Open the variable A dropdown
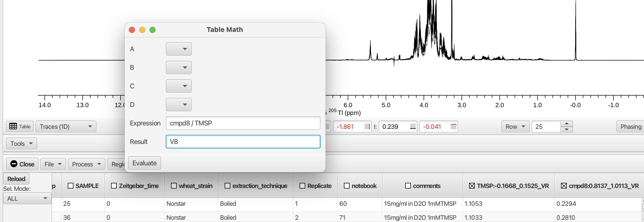The width and height of the screenshot is (644, 222). 179,49
